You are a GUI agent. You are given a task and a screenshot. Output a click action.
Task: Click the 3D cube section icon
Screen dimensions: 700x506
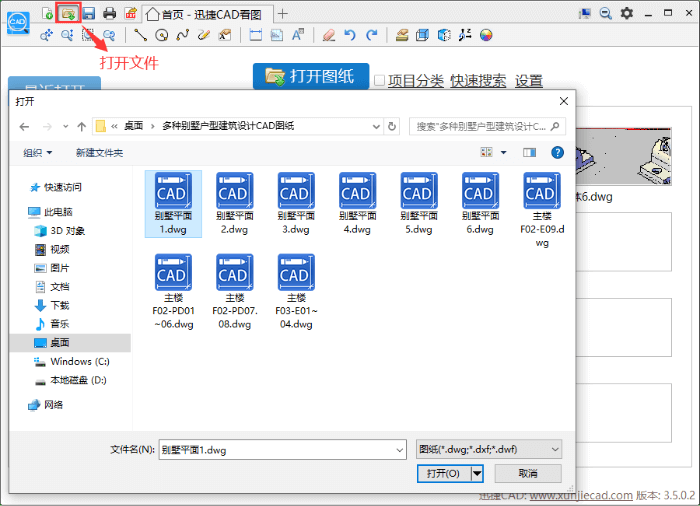[444, 35]
